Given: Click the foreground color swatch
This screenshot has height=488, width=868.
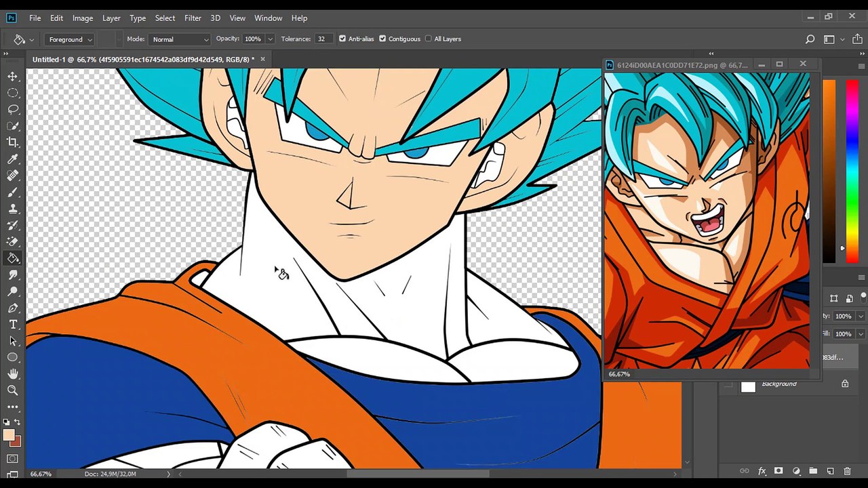Looking at the screenshot, I should pos(7,436).
